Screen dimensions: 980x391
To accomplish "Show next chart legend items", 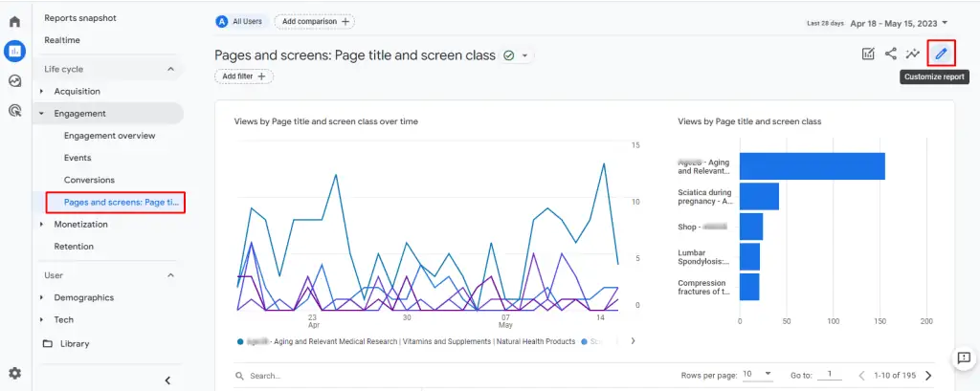I will click(633, 341).
